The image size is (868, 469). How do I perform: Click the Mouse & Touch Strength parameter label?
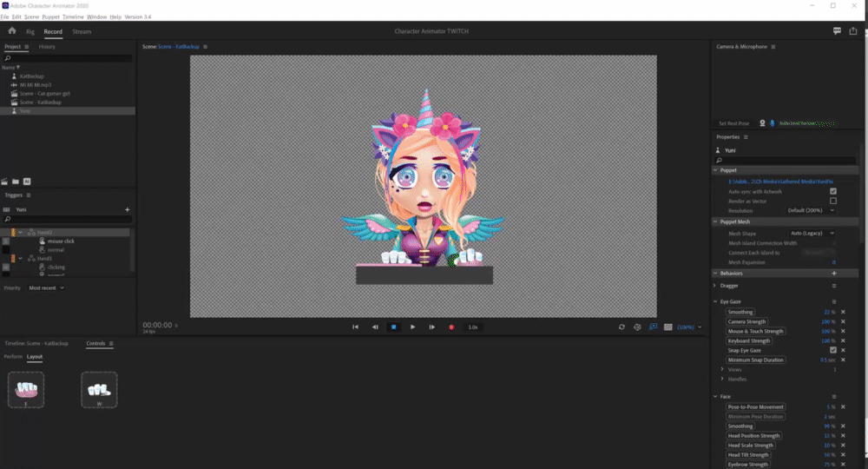(x=756, y=331)
